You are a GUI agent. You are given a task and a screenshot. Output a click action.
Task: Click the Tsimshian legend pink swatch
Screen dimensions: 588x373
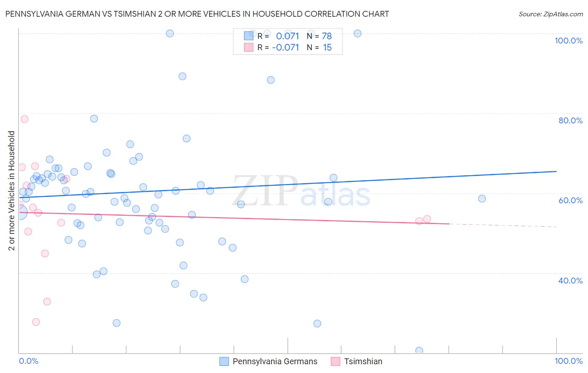tap(335, 361)
